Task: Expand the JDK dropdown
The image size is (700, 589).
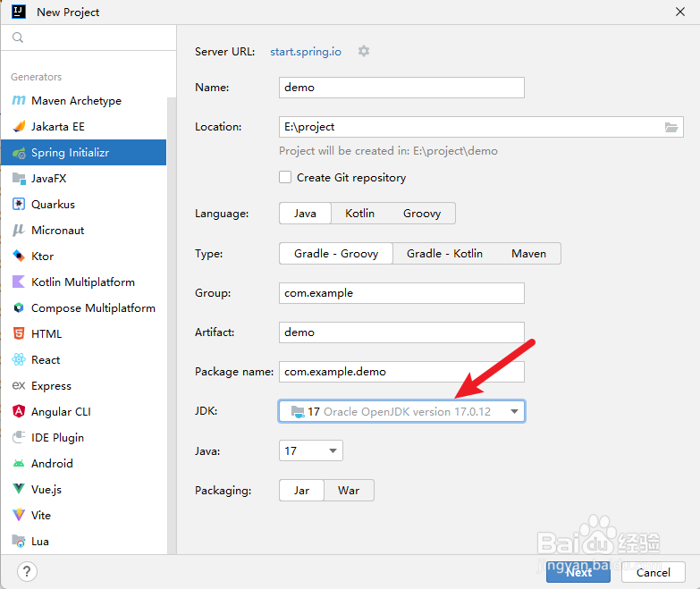Action: [514, 412]
